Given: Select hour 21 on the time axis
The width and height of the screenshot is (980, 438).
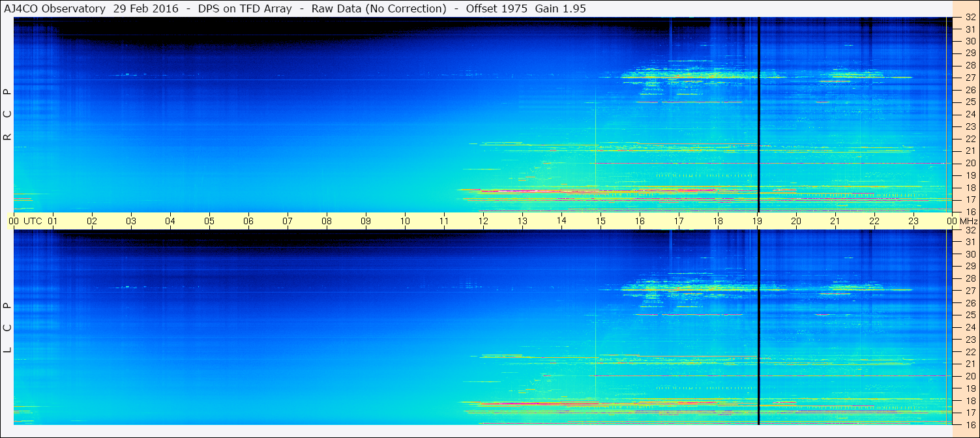Looking at the screenshot, I should point(835,221).
